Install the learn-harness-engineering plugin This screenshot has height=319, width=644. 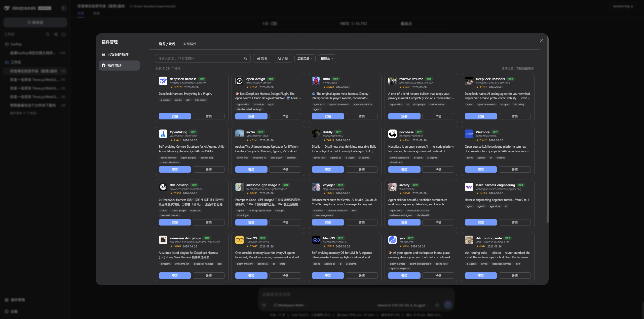tap(481, 222)
